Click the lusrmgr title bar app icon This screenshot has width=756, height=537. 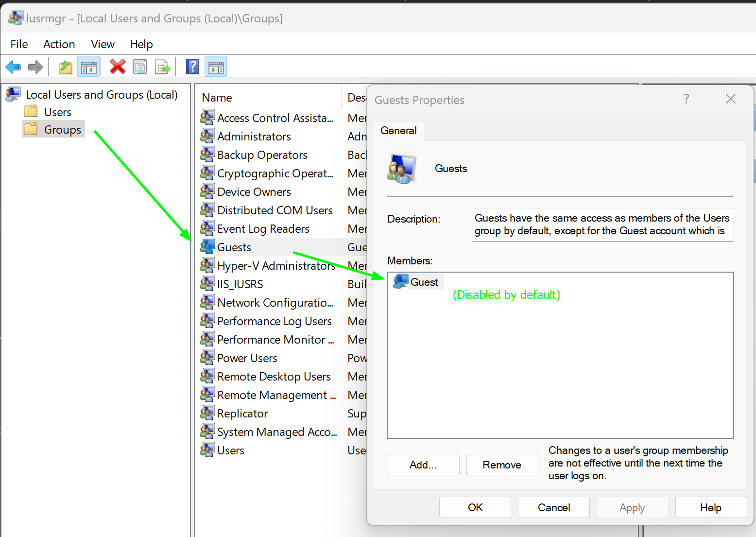pyautogui.click(x=16, y=18)
